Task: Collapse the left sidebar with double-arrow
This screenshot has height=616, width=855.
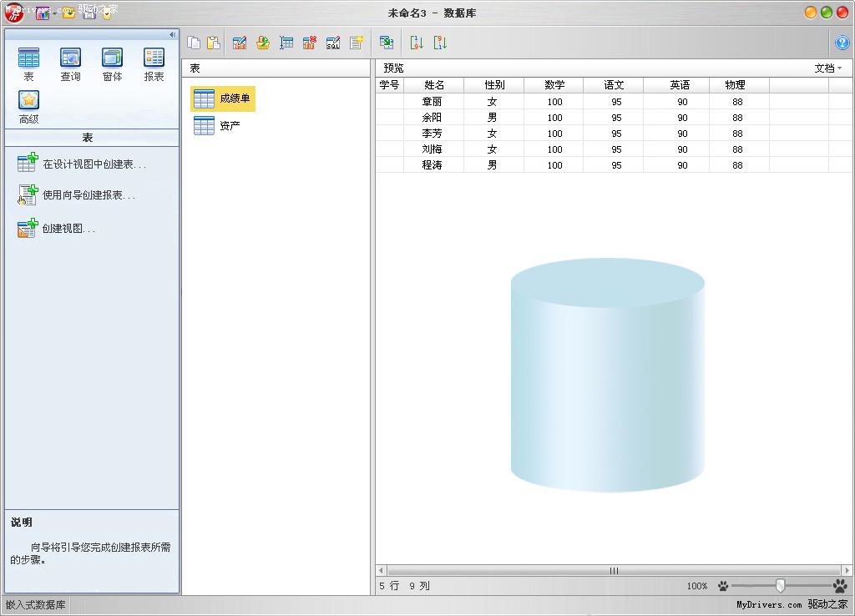Action: coord(172,34)
